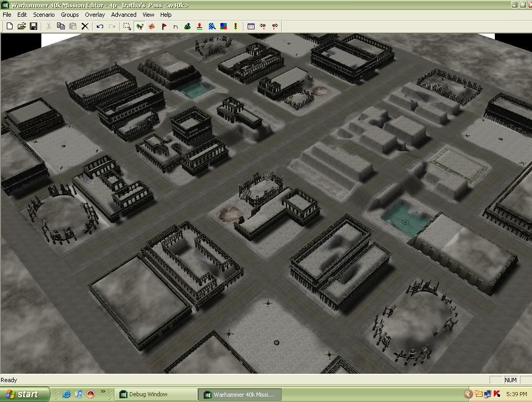Open the View menu

click(x=148, y=15)
